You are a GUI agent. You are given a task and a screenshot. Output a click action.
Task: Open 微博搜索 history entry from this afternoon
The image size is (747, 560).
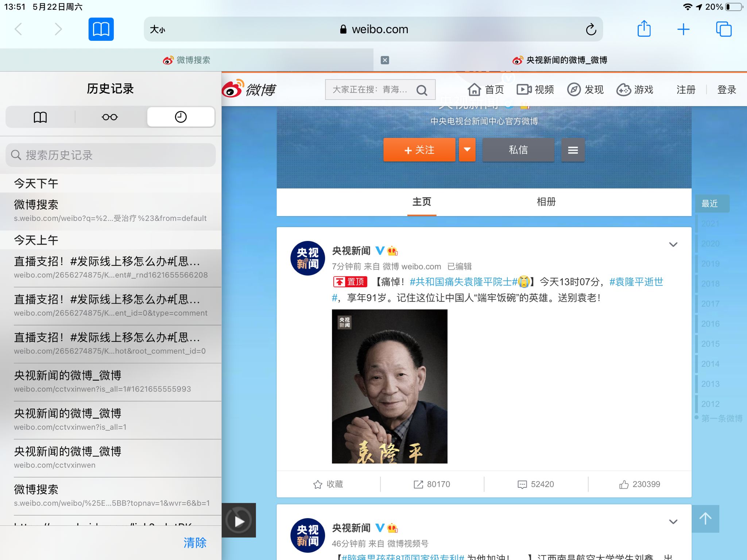[111, 211]
